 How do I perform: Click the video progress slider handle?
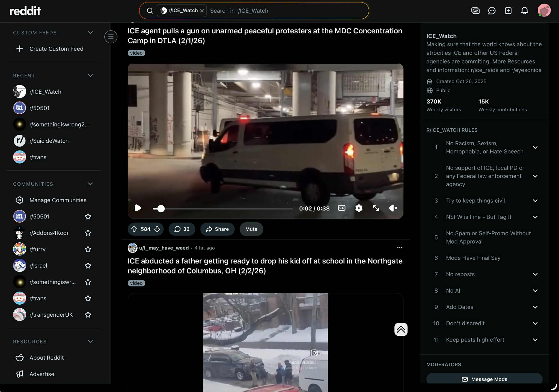(x=161, y=209)
